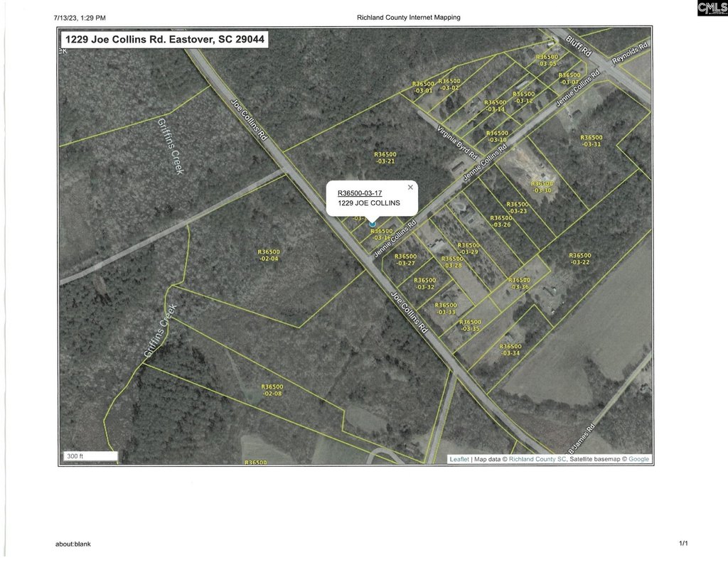Click parcel R36500-03-34 label
Image resolution: width=728 pixels, height=562 pixels.
(510, 350)
